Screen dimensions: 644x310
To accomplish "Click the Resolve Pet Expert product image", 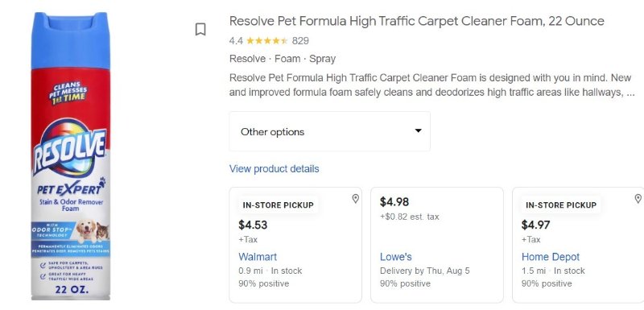I will (71, 156).
